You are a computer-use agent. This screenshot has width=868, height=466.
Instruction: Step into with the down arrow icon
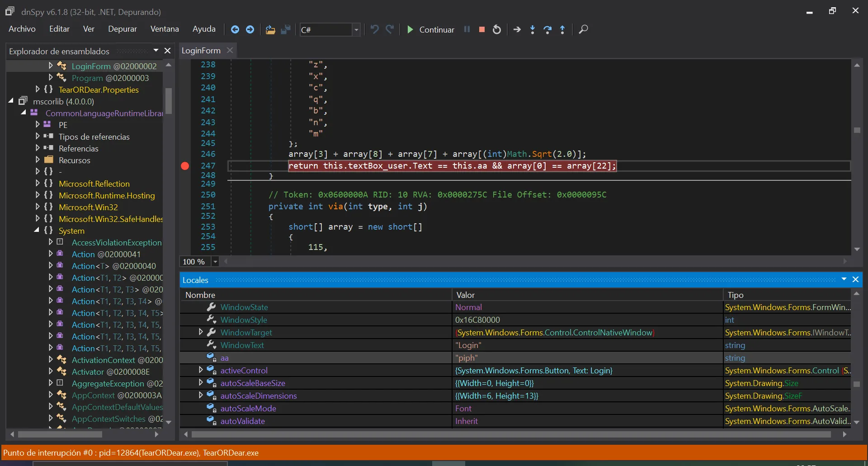pyautogui.click(x=533, y=29)
